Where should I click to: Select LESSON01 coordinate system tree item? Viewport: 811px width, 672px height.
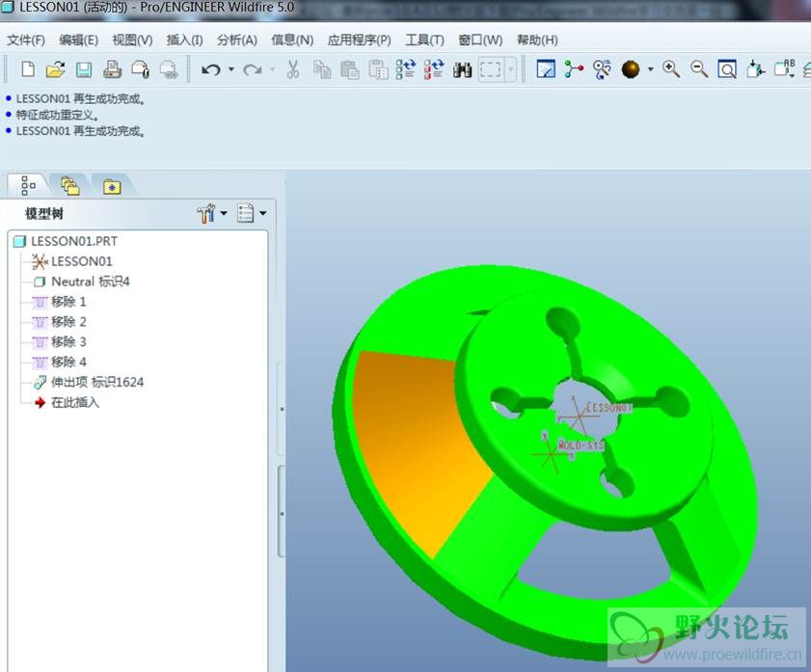pos(81,261)
